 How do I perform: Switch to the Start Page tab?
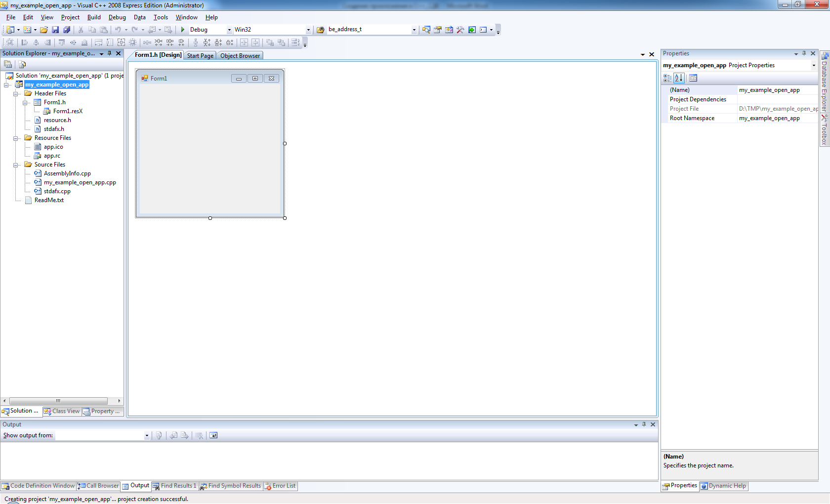pos(200,56)
